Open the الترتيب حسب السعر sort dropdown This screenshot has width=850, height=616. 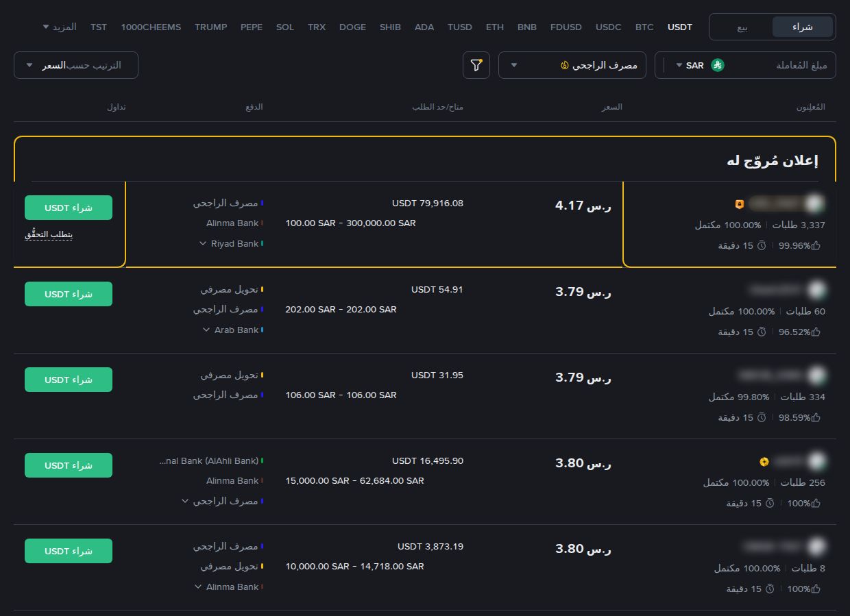tap(76, 65)
